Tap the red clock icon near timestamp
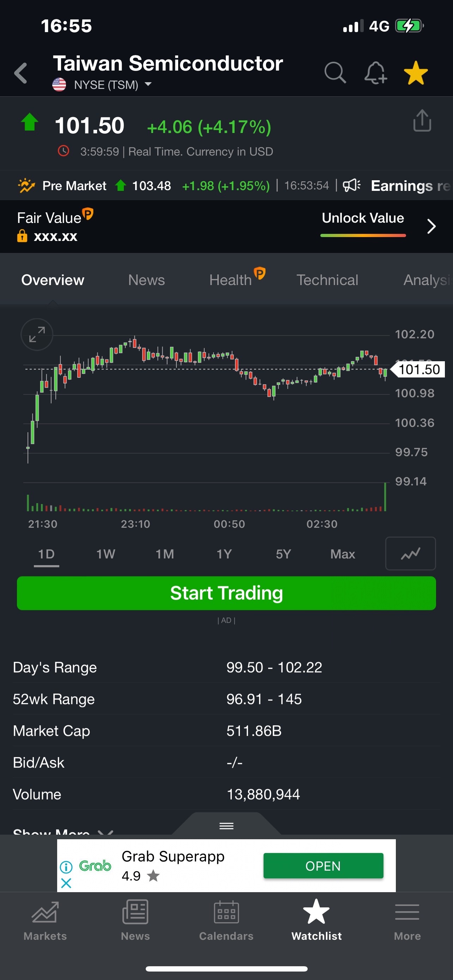The height and width of the screenshot is (980, 453). (x=64, y=151)
